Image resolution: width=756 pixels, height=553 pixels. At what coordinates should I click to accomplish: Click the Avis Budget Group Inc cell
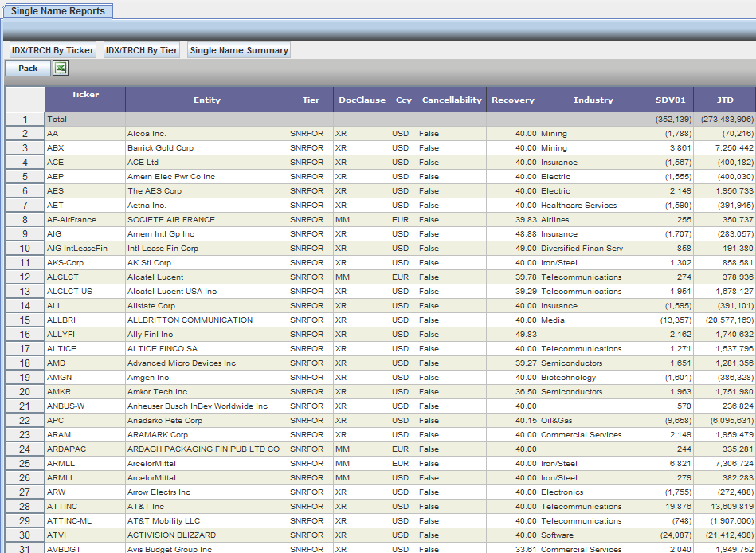pos(207,548)
